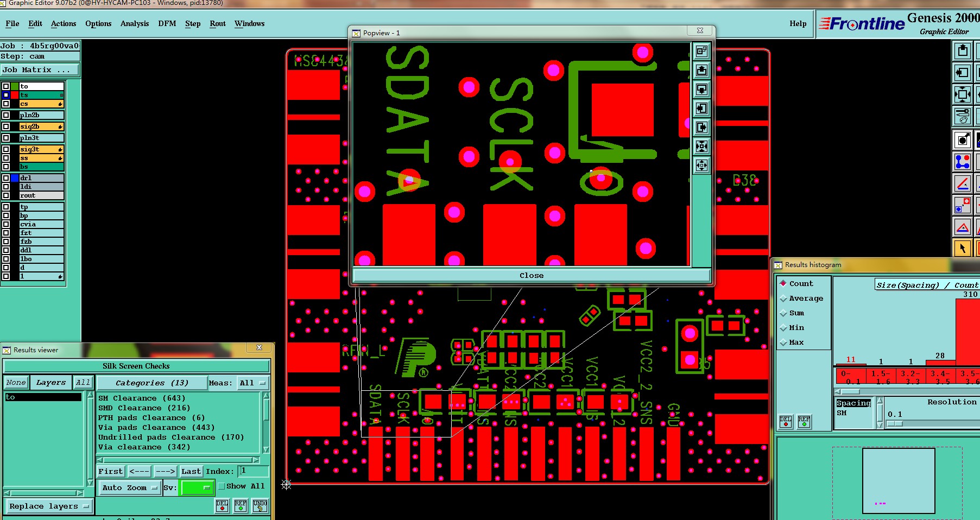Select the red triangle measurement tool
The width and height of the screenshot is (980, 520).
point(963,227)
